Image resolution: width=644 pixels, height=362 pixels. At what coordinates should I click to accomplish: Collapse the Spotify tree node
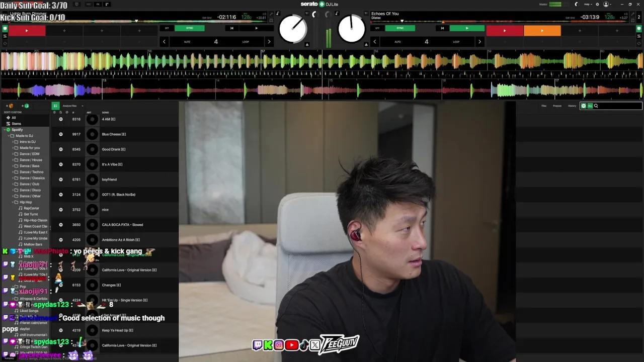tap(5, 130)
